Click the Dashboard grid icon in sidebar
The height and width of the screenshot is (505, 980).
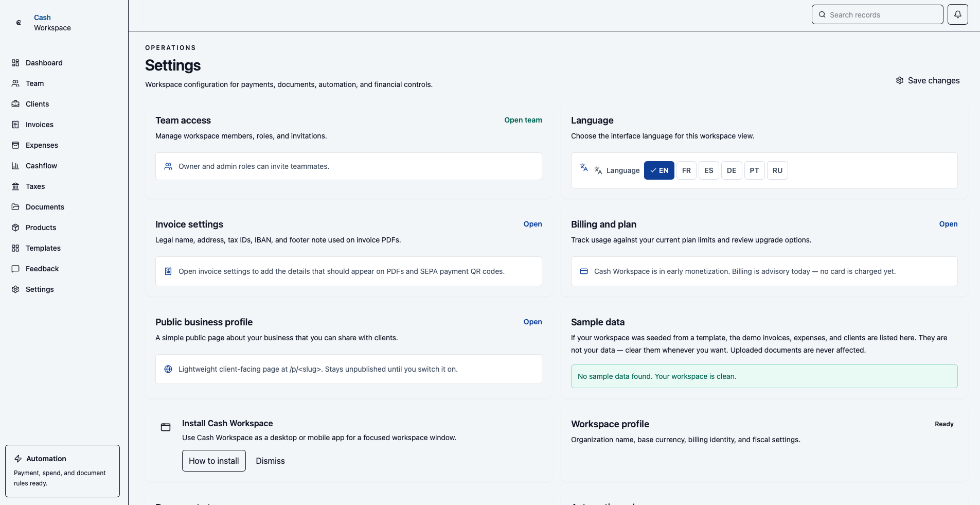pyautogui.click(x=15, y=63)
